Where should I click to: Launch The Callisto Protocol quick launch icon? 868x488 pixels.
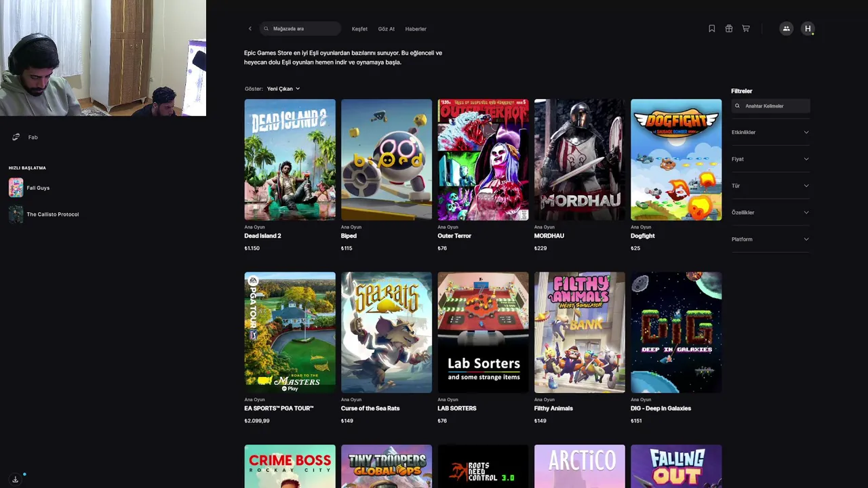pos(16,214)
